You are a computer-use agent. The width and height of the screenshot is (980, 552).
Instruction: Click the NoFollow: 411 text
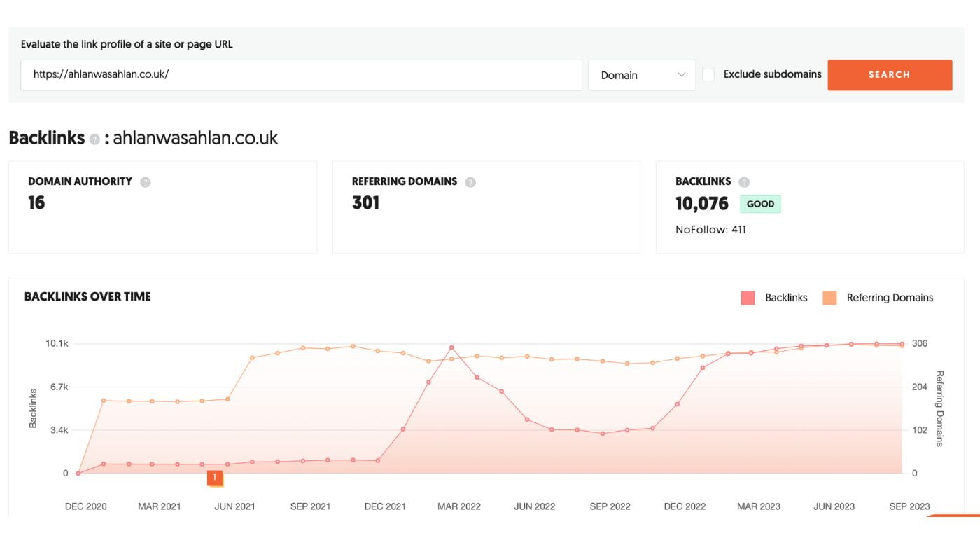click(711, 229)
